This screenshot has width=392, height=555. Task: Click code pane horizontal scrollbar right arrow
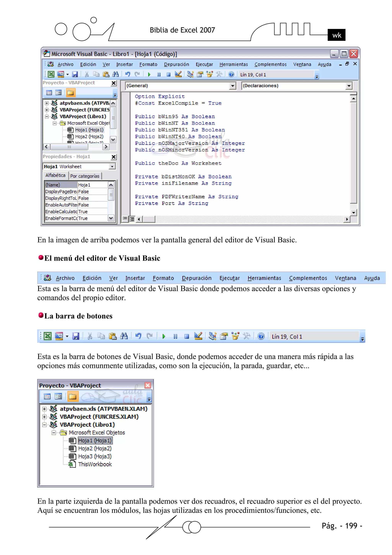click(x=347, y=219)
